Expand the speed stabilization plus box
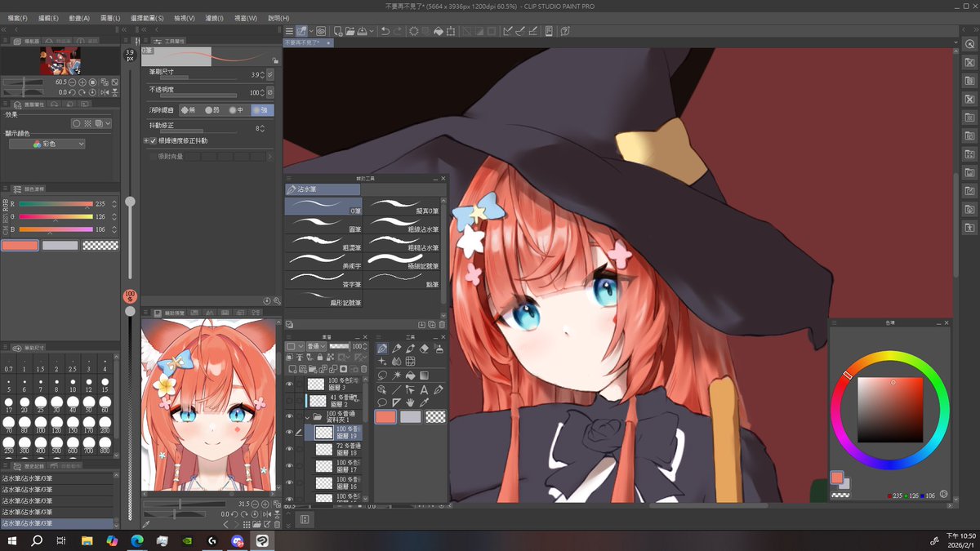The width and height of the screenshot is (980, 551). point(146,141)
